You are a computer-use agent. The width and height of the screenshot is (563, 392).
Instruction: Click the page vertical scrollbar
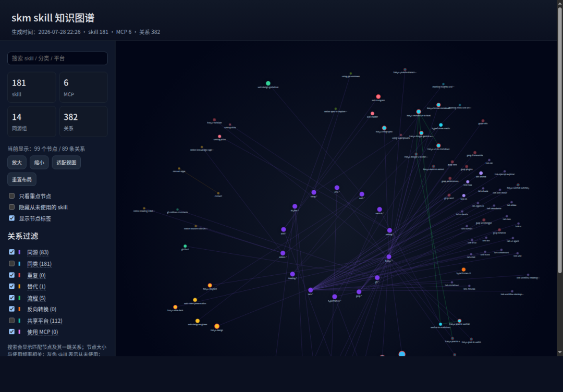[x=560, y=140]
